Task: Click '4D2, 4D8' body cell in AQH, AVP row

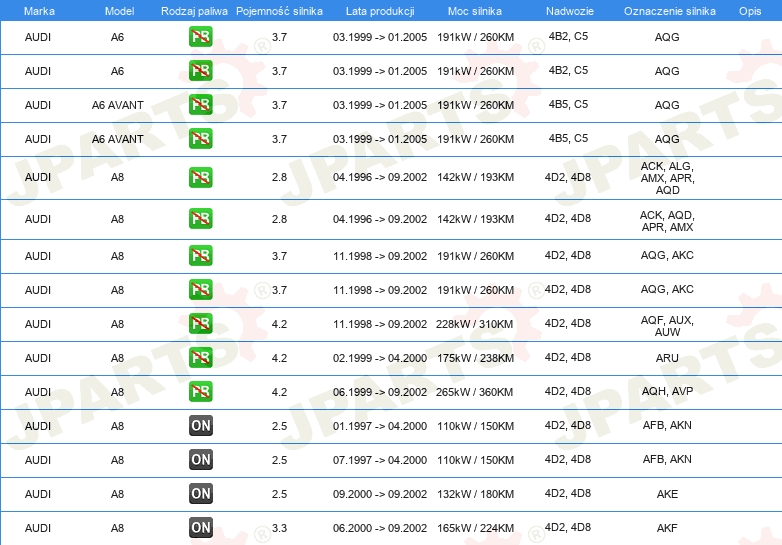Action: (568, 391)
